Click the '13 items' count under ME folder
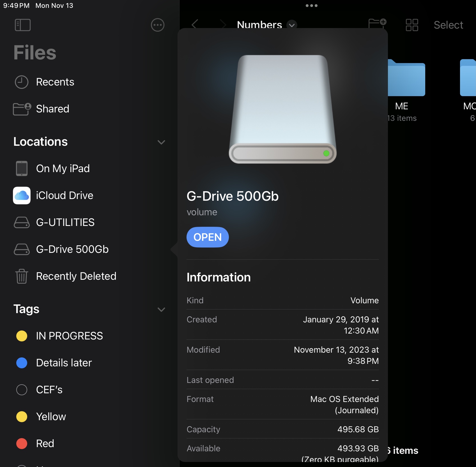This screenshot has width=476, height=467. click(402, 118)
